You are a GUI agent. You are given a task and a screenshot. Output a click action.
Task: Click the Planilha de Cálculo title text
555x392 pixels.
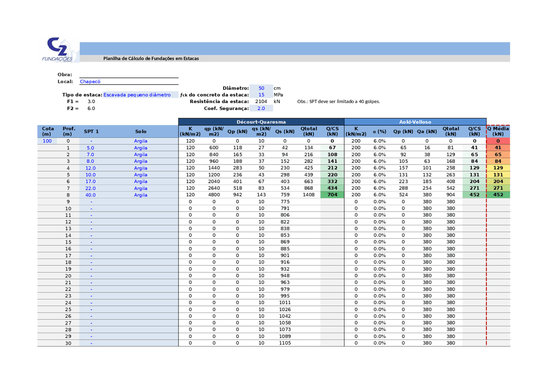point(151,58)
